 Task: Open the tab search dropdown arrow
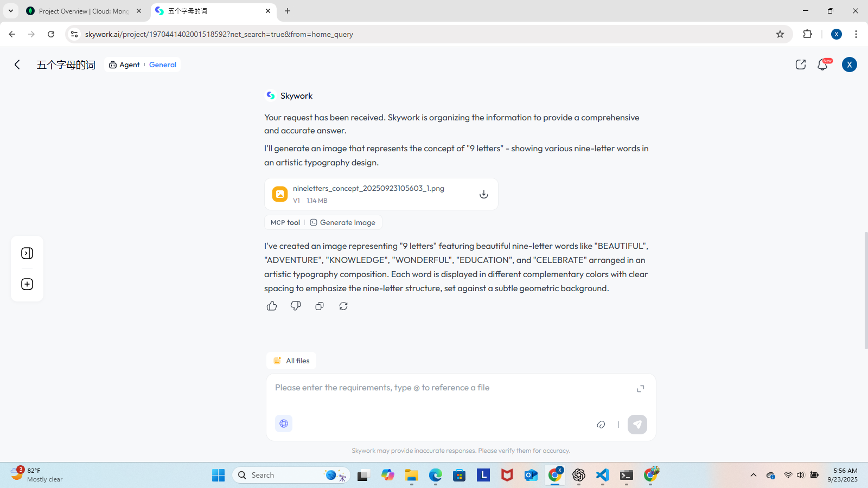[11, 11]
